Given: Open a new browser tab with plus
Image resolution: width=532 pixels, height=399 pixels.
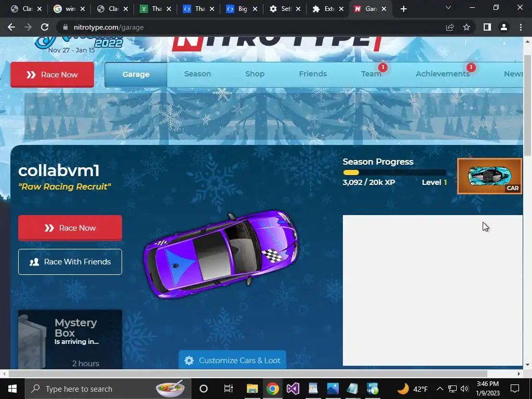Looking at the screenshot, I should coord(403,9).
